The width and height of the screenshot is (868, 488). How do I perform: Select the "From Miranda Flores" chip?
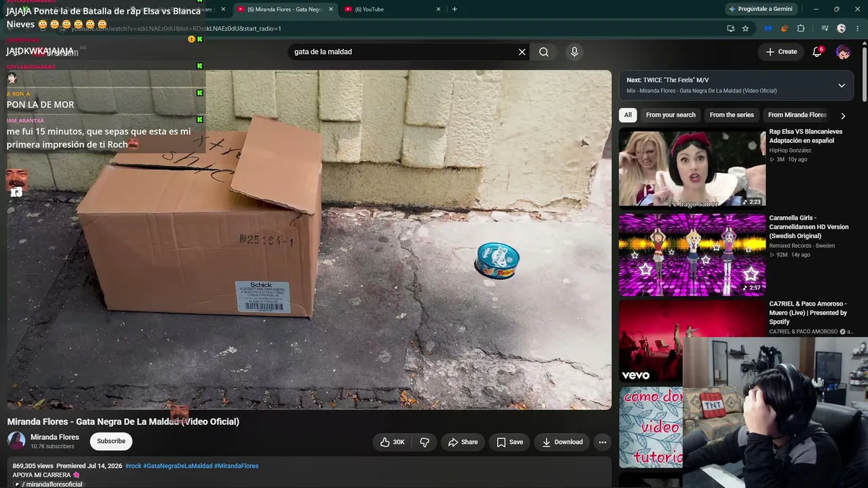tap(797, 115)
